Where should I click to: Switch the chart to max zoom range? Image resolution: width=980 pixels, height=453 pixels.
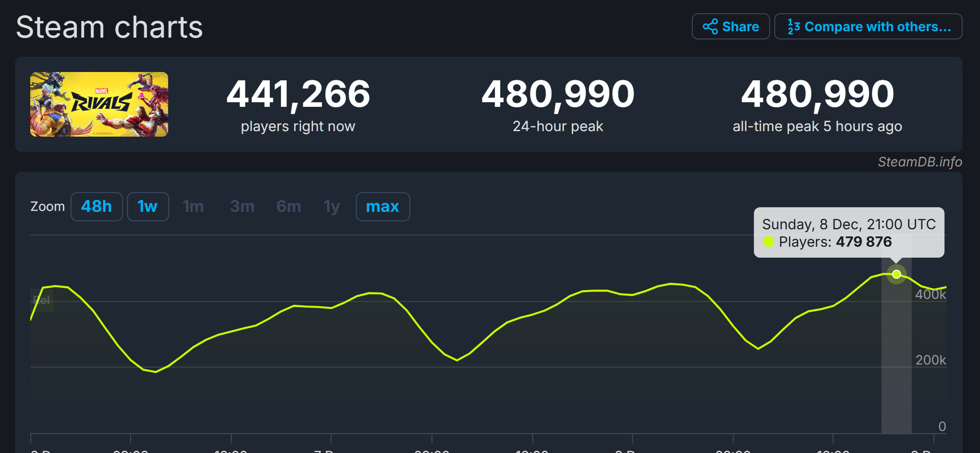click(x=383, y=207)
